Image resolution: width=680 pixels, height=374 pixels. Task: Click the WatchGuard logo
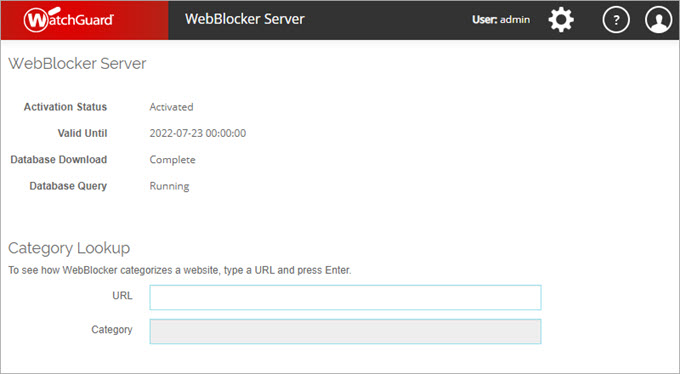click(x=69, y=20)
